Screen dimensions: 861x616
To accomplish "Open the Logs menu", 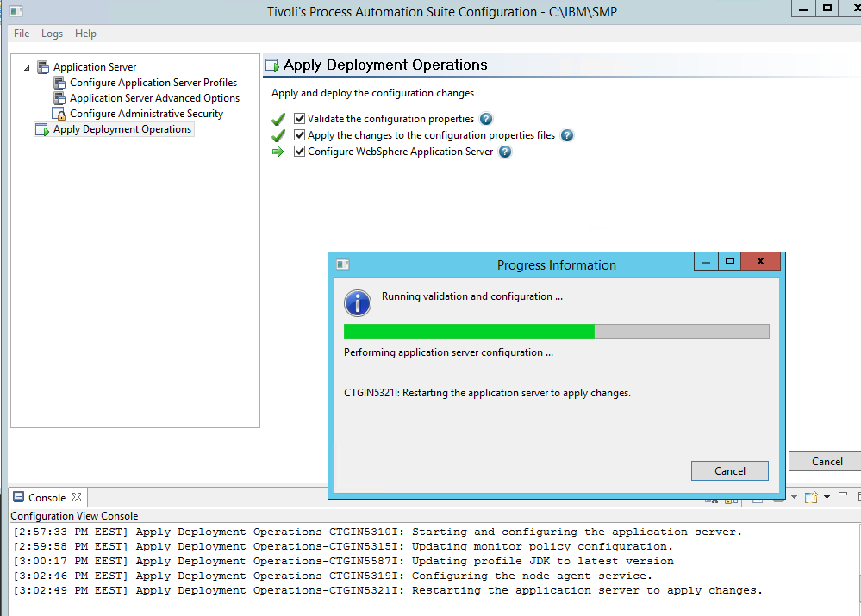I will pos(53,34).
